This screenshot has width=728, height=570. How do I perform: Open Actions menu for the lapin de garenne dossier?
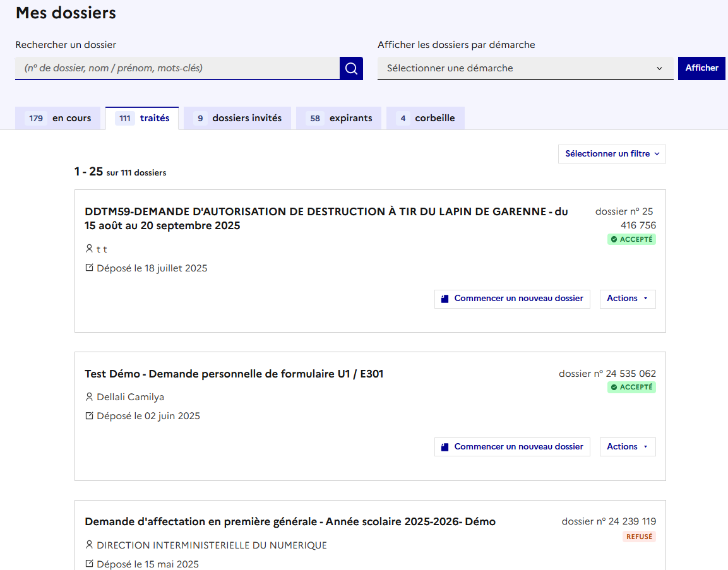pos(627,299)
